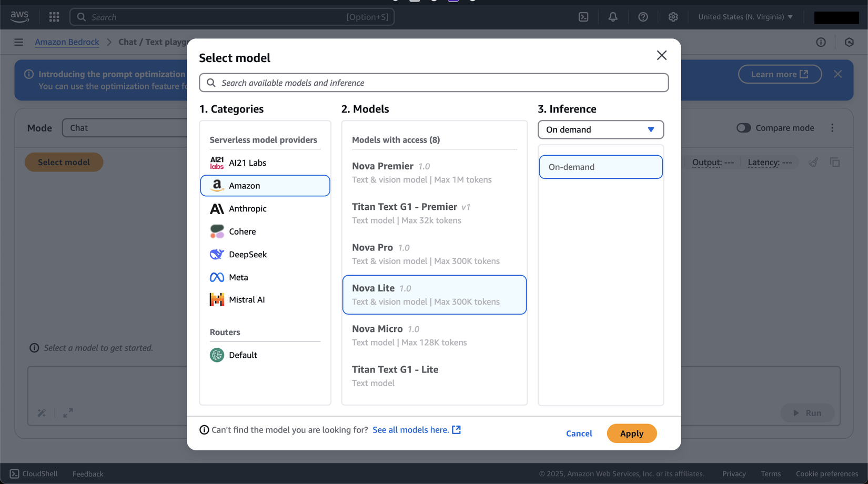Expand the On demand inference dropdown

[x=600, y=129]
